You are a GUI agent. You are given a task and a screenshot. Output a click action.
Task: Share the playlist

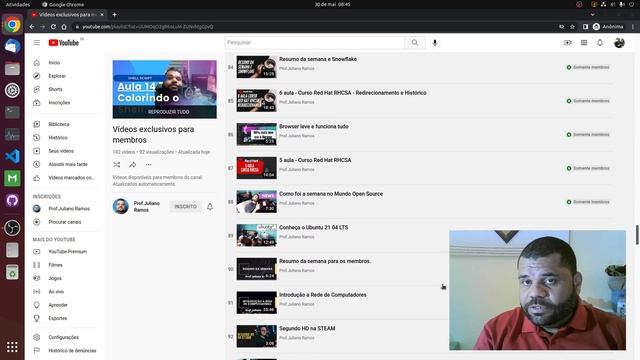(x=133, y=165)
